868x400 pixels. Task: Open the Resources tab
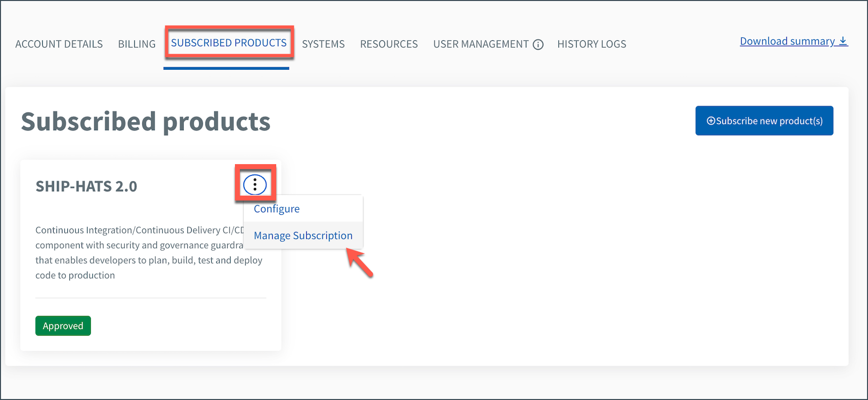click(x=389, y=44)
